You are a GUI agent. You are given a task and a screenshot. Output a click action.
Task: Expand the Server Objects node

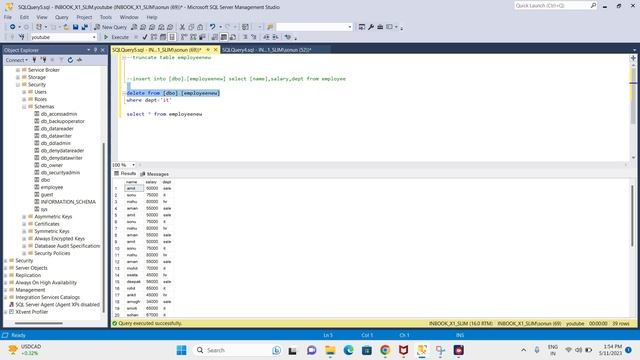[x=6, y=268]
